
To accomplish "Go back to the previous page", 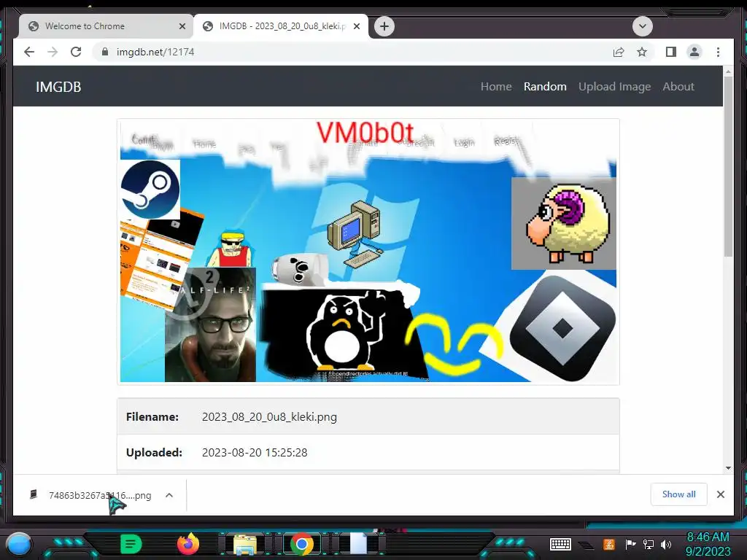I will click(x=29, y=52).
